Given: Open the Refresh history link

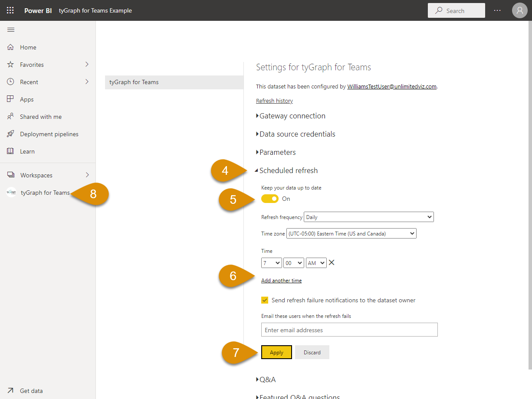Looking at the screenshot, I should click(x=274, y=101).
